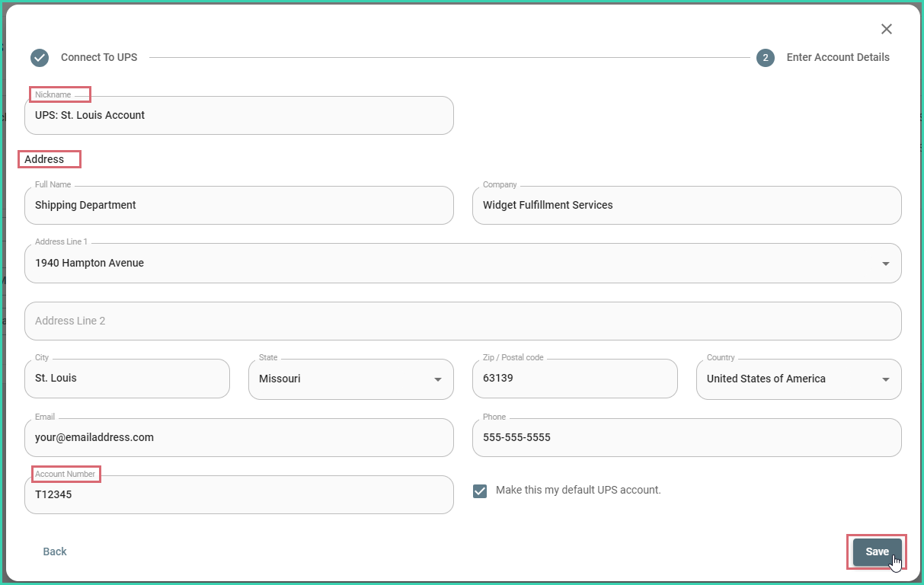This screenshot has height=585, width=924.
Task: Select the Full Name field
Action: tap(238, 205)
